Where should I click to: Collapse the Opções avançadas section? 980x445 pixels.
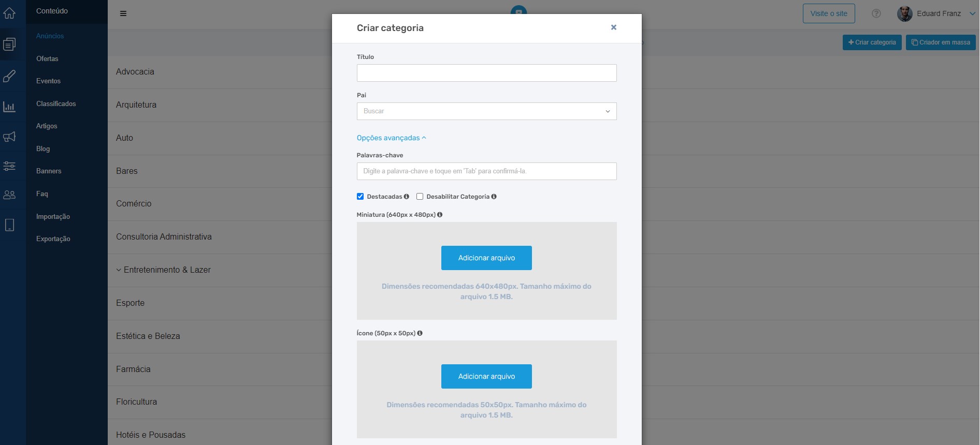pos(392,138)
